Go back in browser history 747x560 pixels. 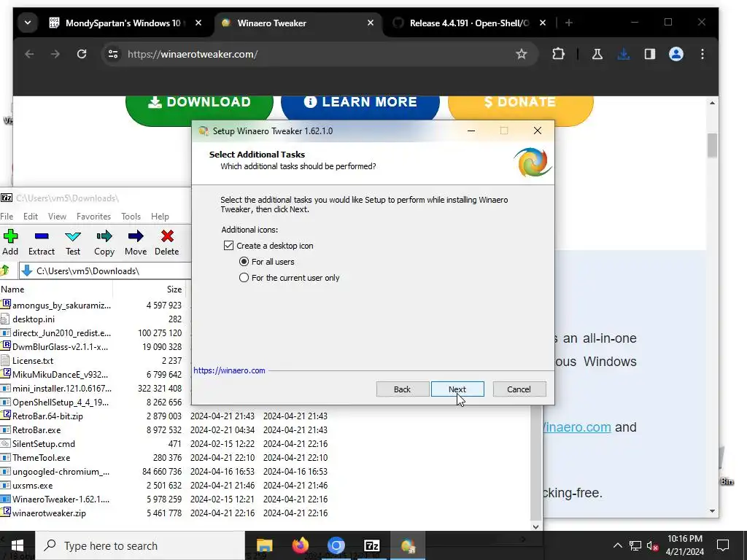point(29,54)
